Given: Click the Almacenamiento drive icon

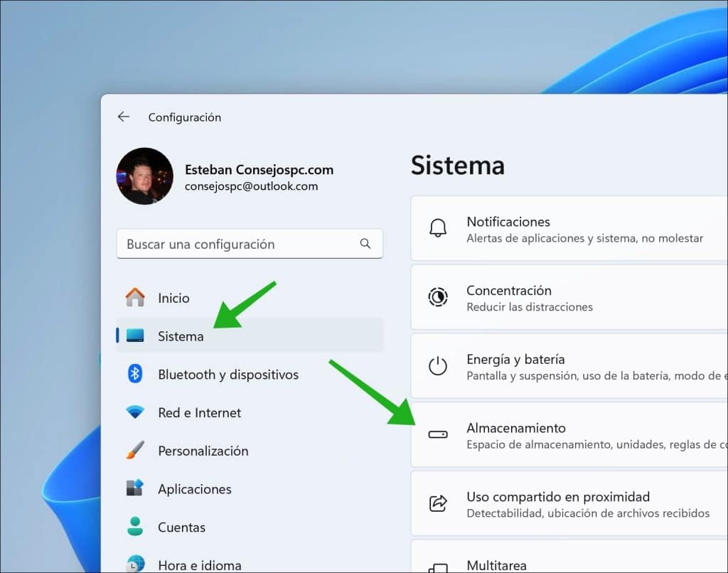Looking at the screenshot, I should (x=438, y=434).
